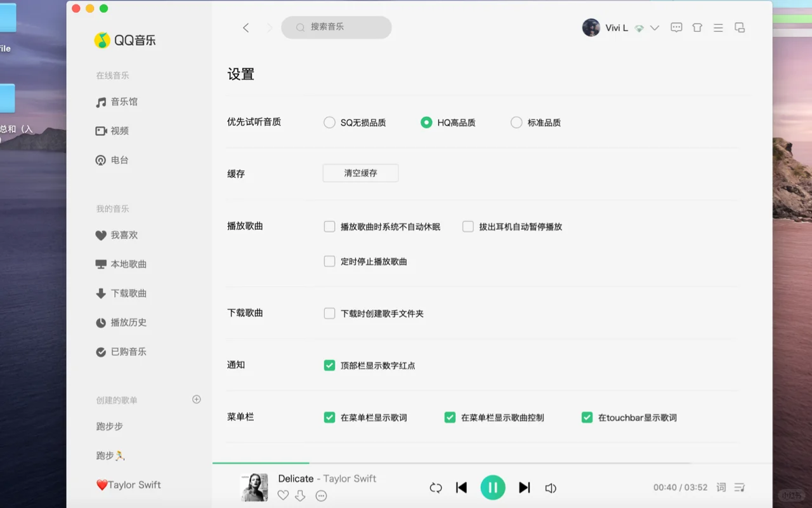812x508 pixels.
Task: Disable 在touchbar显示歌词
Action: click(x=587, y=417)
